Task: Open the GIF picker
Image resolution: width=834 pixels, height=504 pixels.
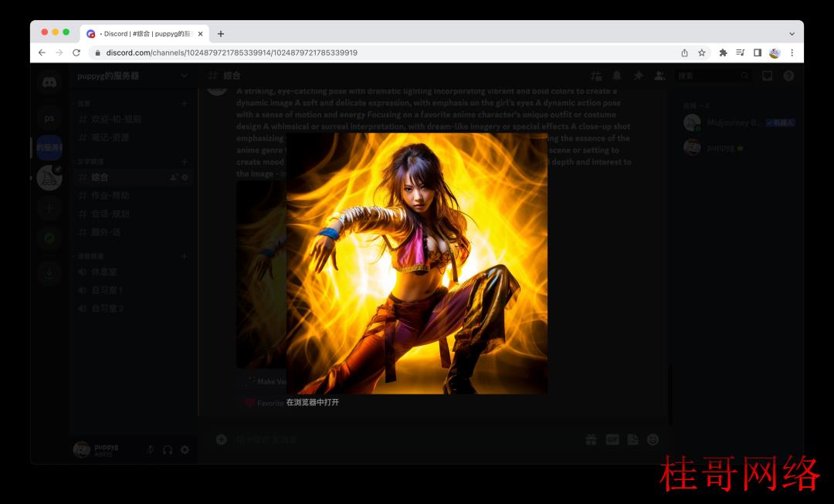Action: pos(612,440)
